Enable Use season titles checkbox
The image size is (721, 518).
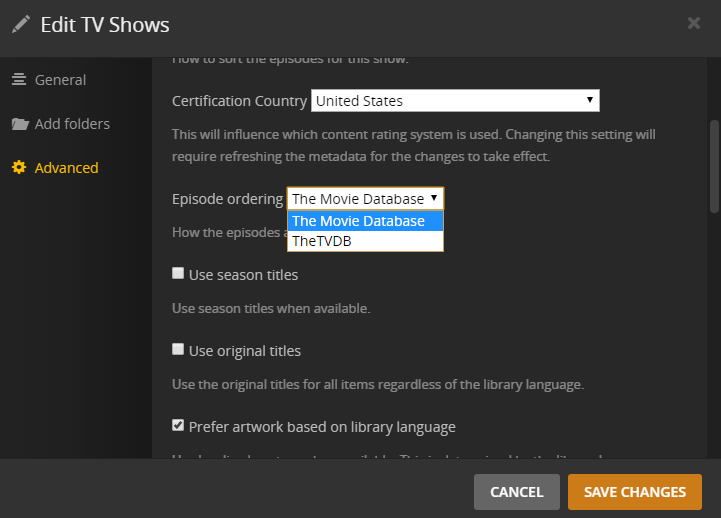178,273
